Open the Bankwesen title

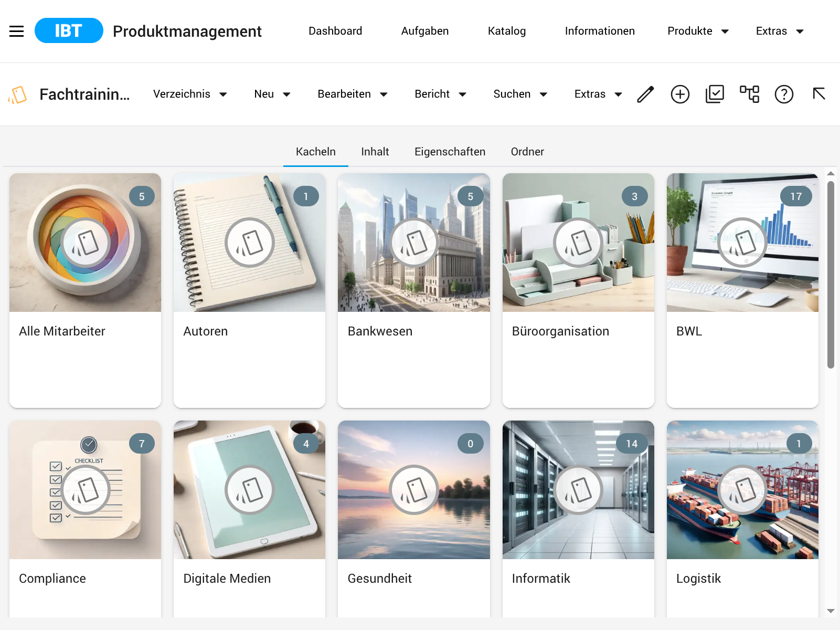coord(380,331)
